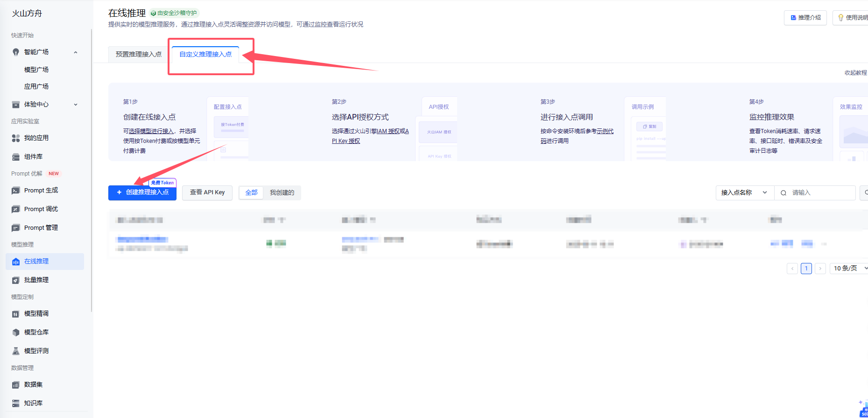Click the 体验中心 sidebar icon
868x418 pixels.
pyautogui.click(x=16, y=104)
